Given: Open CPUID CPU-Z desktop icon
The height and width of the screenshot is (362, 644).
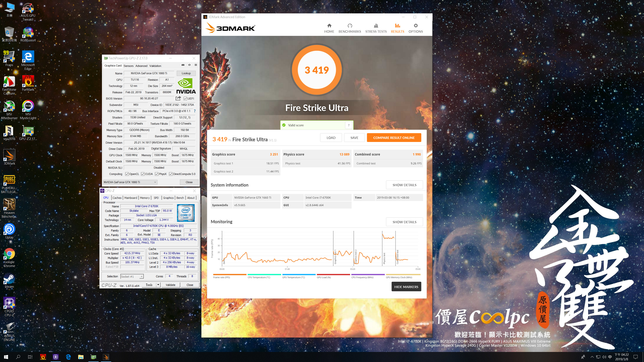Looking at the screenshot, I should 9,307.
